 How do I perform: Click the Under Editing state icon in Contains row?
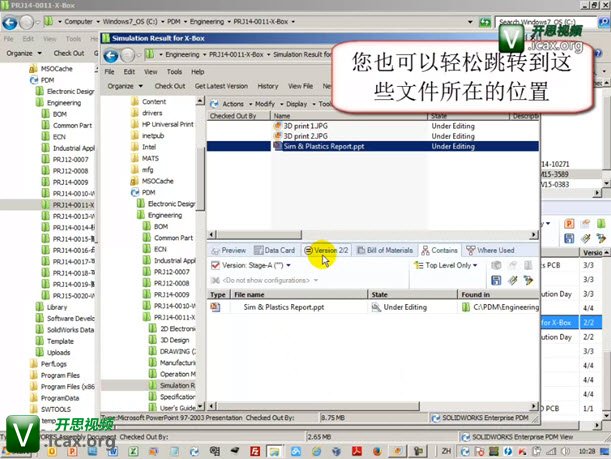[376, 307]
